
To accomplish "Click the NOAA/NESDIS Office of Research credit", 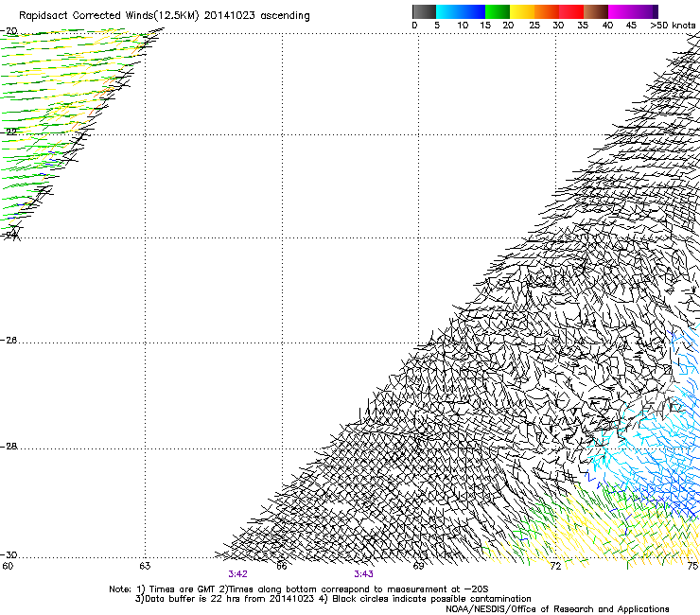I will tap(557, 608).
